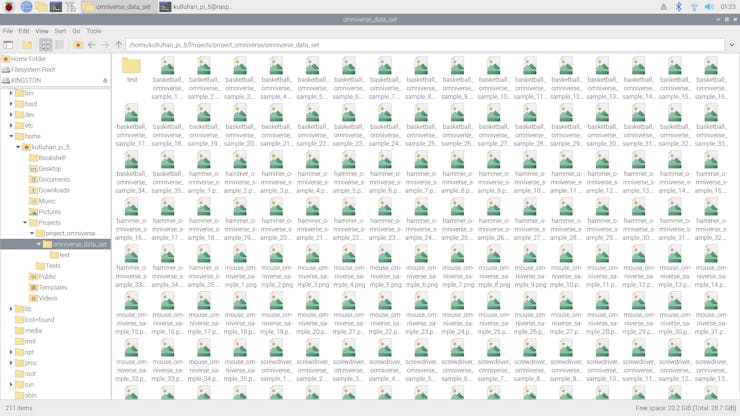
Task: Collapse the kutluhan_pi_5 tree node
Action: click(x=18, y=147)
